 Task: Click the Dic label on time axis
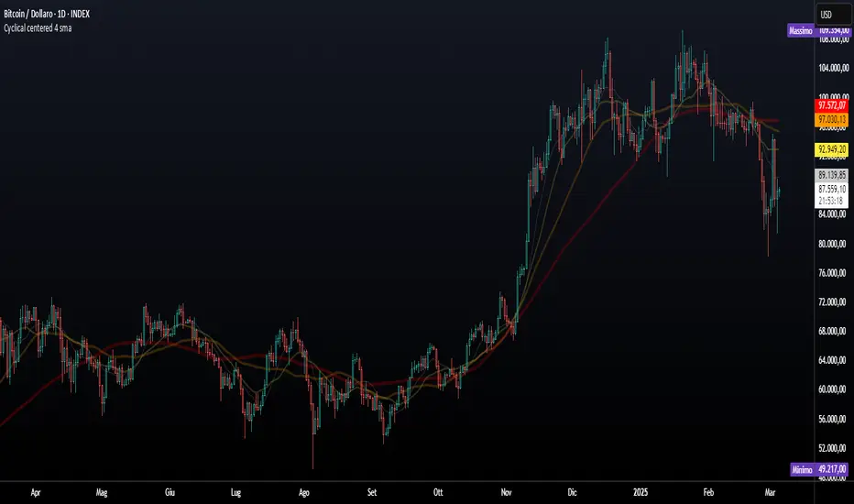[x=572, y=493]
